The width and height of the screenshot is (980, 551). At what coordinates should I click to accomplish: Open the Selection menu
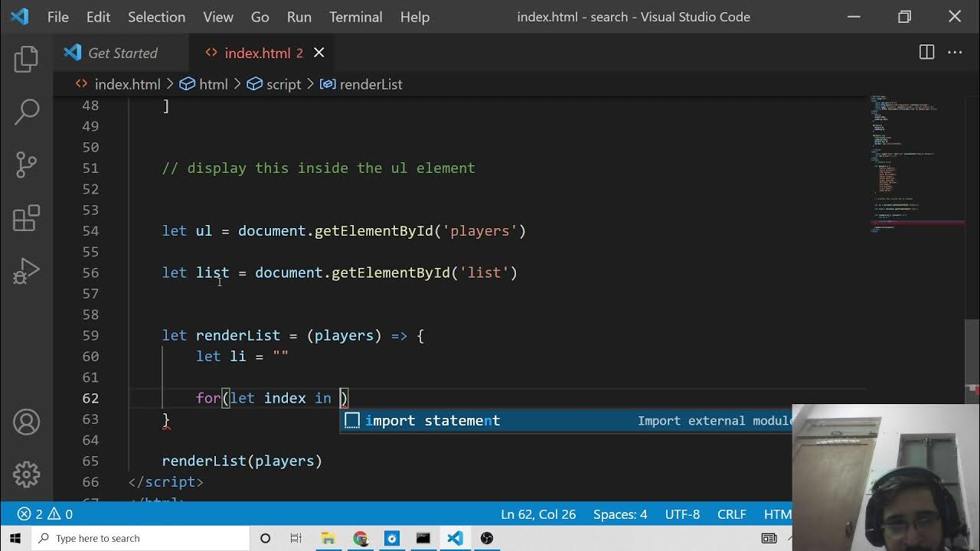156,17
